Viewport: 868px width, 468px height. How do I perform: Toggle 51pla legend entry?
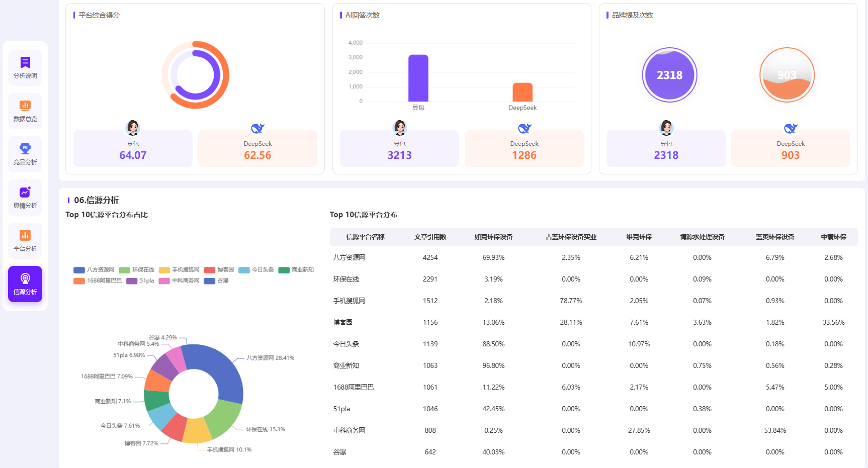pos(140,281)
